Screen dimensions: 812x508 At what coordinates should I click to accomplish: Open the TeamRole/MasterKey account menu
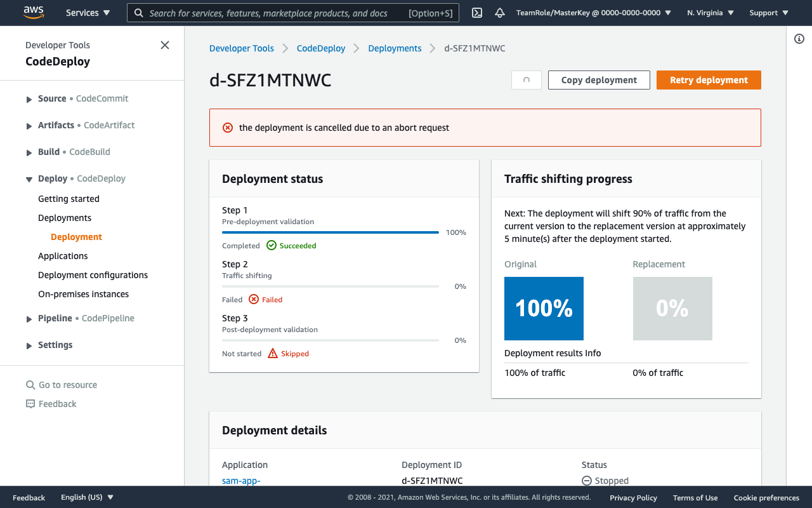(594, 13)
